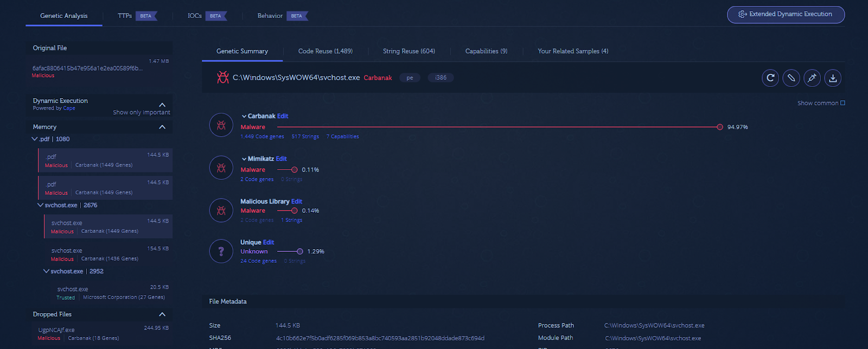Image resolution: width=868 pixels, height=349 pixels.
Task: Select the UgpNCAjf.exe dropped file
Action: pyautogui.click(x=56, y=330)
